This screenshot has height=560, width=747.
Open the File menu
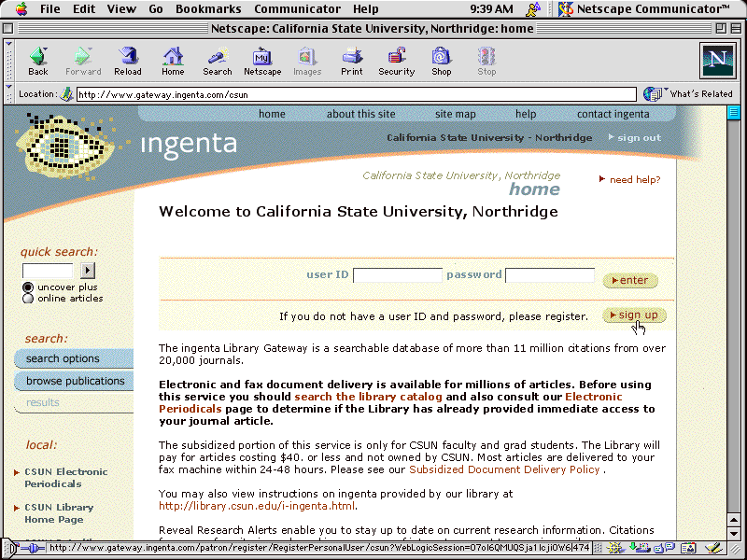click(50, 8)
